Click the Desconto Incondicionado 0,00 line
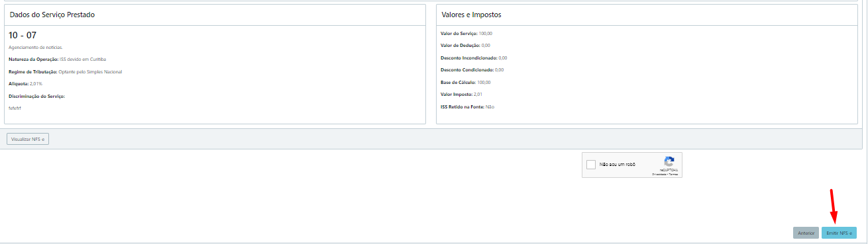This screenshot has height=244, width=868. (x=474, y=58)
